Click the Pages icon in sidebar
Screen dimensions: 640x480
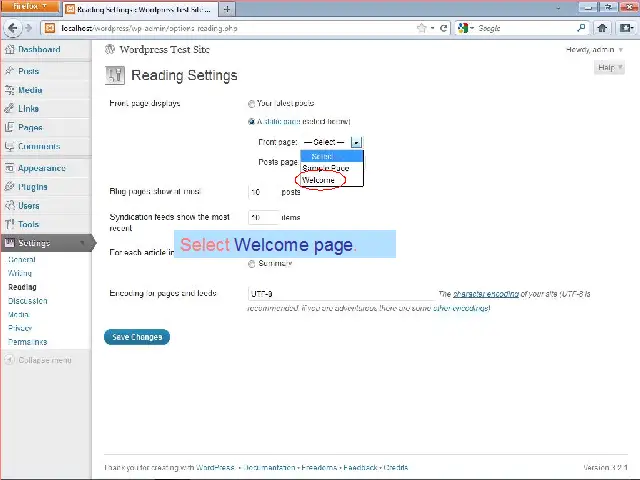[9, 127]
